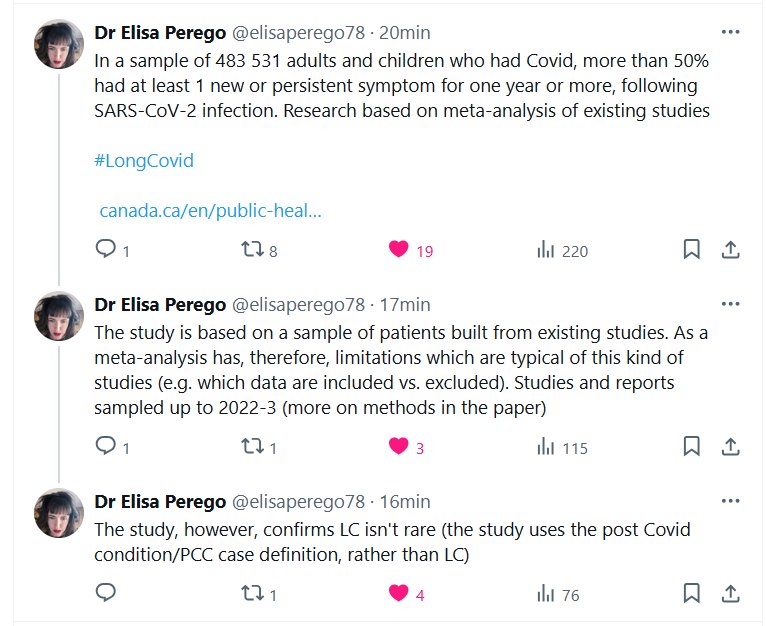Open more options menu for first tweet
Screen dimensions: 766x626
coord(730,32)
